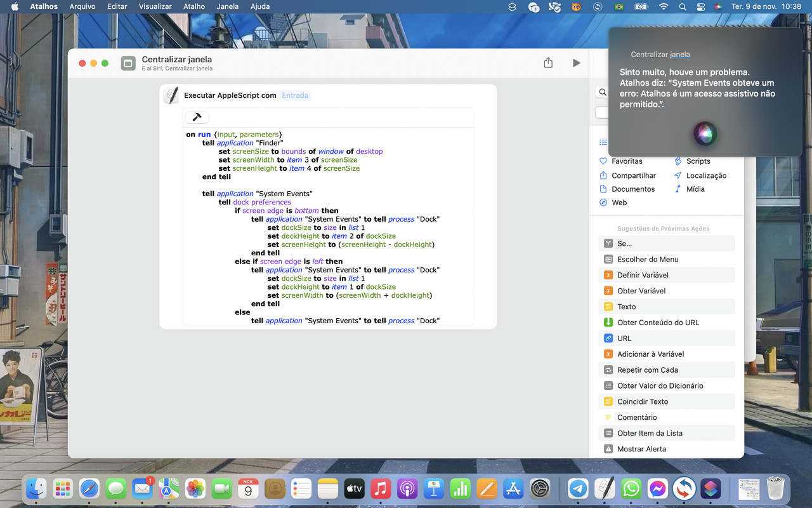Click the search magnifier in actions panel
Image resolution: width=812 pixels, height=508 pixels.
(x=603, y=93)
